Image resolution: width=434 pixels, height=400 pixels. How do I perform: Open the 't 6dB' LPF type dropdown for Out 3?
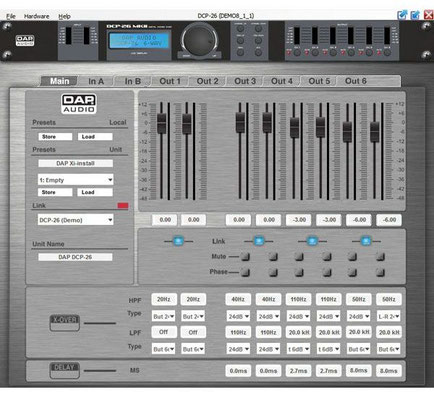pos(298,349)
